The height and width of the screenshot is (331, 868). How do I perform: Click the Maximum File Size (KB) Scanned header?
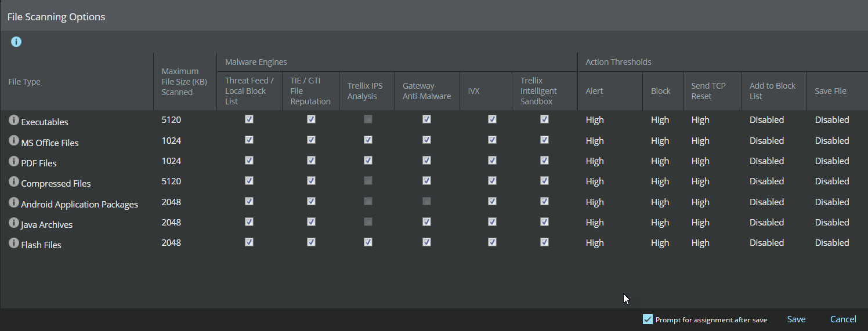point(185,82)
